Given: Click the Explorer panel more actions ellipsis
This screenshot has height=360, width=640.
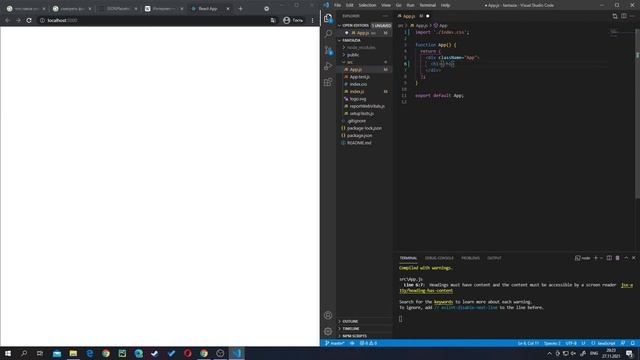Looking at the screenshot, I should 385,16.
